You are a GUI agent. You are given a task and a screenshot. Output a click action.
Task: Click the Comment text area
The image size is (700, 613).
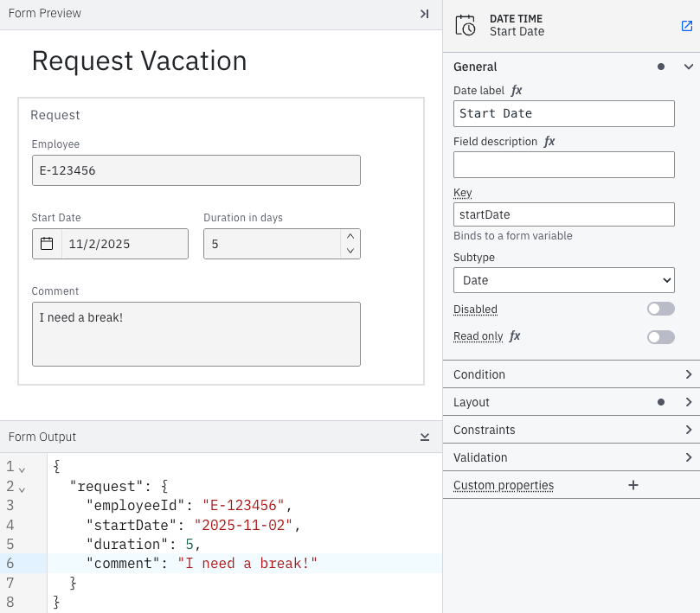pos(196,334)
